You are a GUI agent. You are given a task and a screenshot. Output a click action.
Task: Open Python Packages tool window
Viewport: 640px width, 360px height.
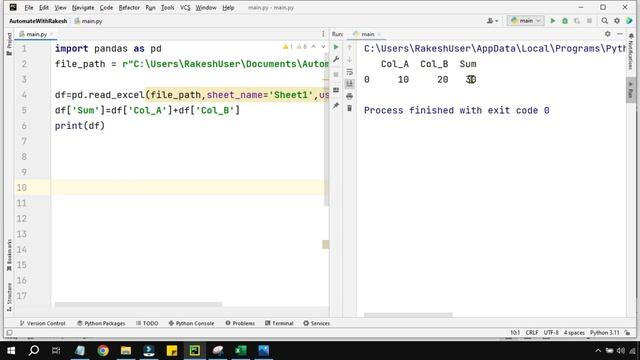point(101,323)
